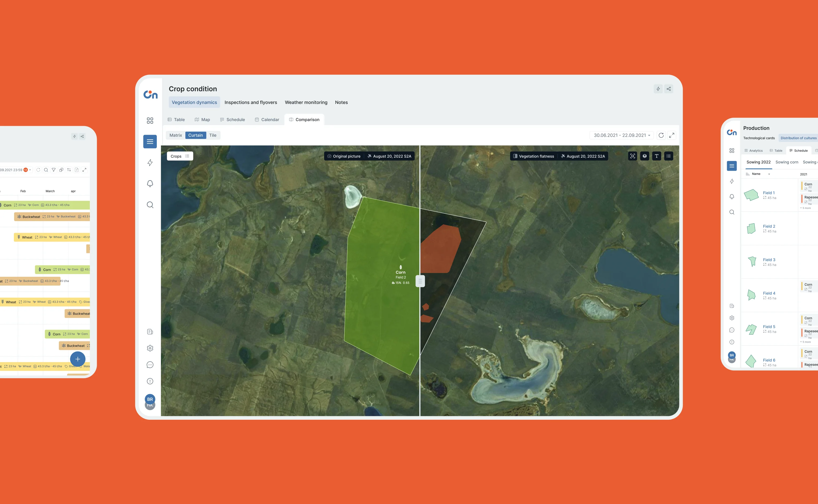Viewport: 818px width, 504px height.
Task: Open the Calendar view tab
Action: click(267, 120)
